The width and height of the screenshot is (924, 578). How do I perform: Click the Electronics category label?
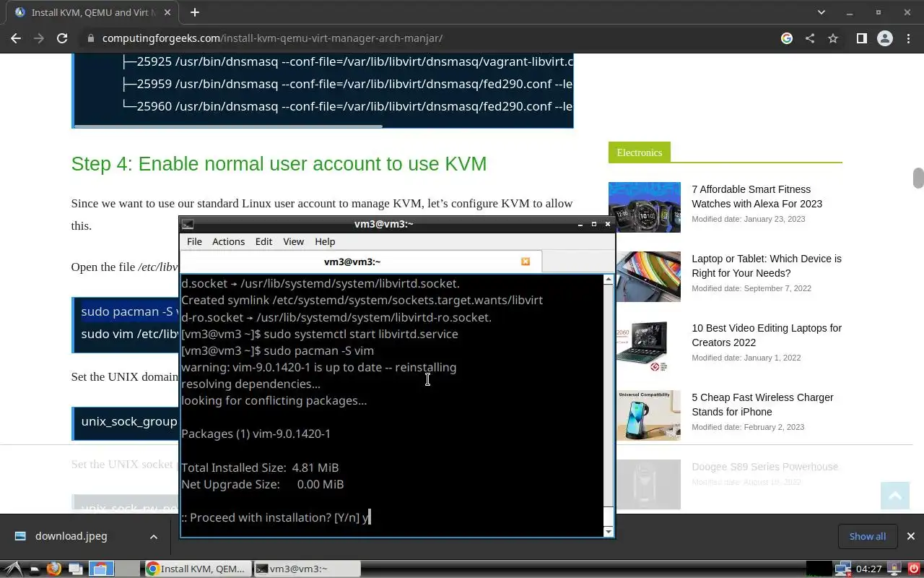pyautogui.click(x=640, y=152)
